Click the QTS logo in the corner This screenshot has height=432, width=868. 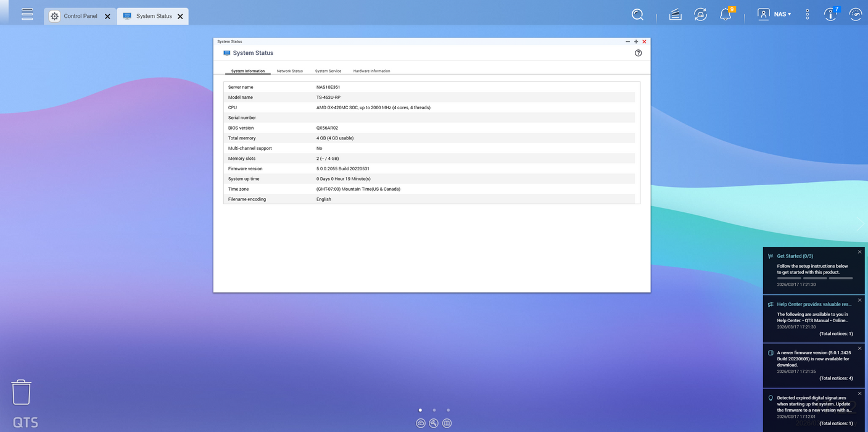tap(25, 423)
